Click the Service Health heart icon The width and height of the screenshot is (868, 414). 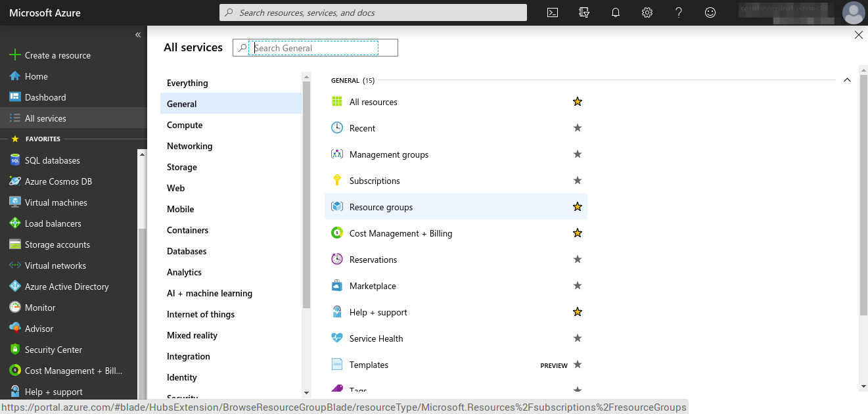coord(337,338)
